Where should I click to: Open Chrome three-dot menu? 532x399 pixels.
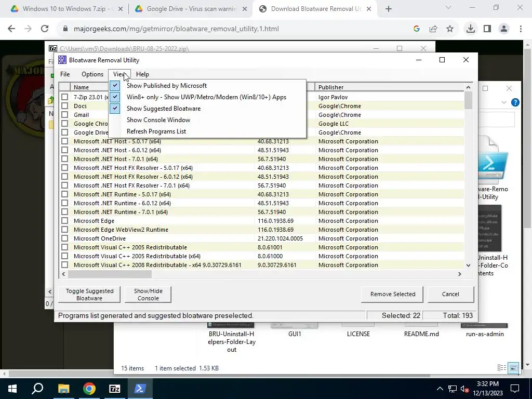[x=521, y=29]
